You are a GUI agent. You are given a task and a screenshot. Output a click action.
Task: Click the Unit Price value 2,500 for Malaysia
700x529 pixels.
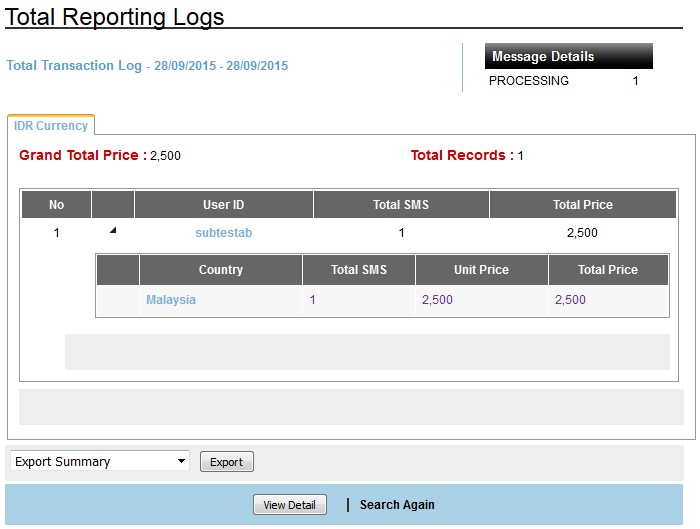point(438,300)
